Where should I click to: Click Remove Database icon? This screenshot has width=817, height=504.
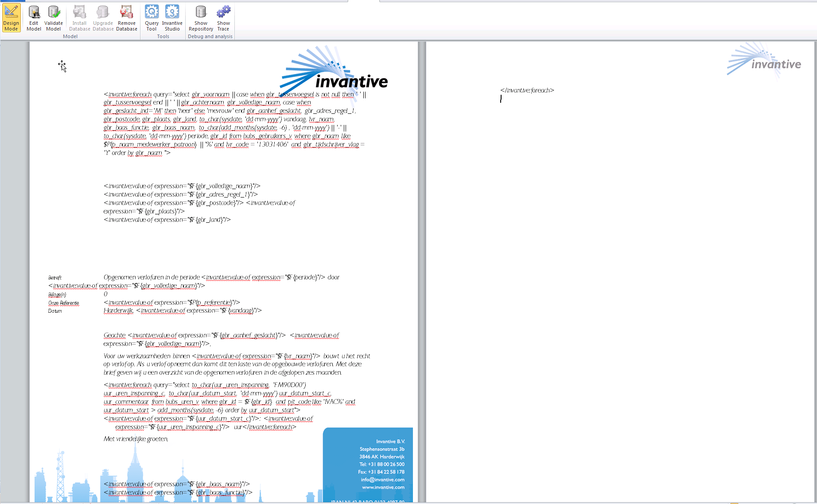127,18
